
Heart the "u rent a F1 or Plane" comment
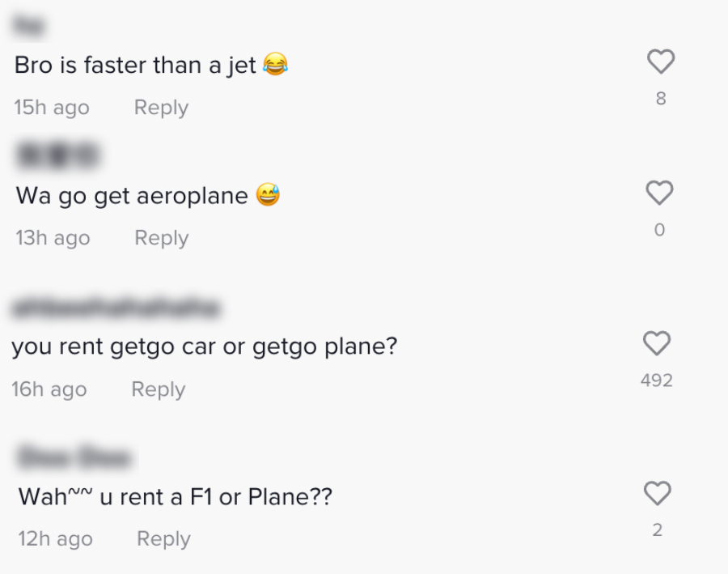click(x=657, y=493)
